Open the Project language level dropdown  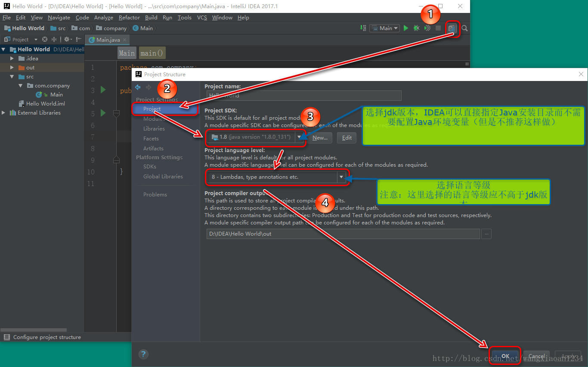click(x=342, y=177)
